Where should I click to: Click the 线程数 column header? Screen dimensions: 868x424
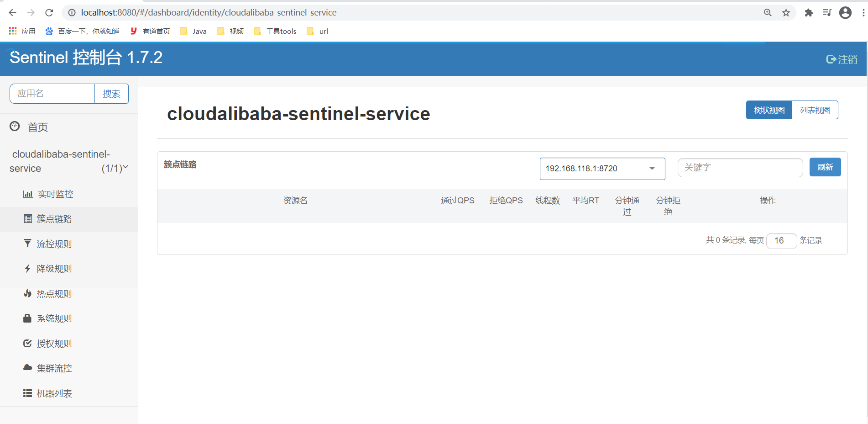coord(548,201)
